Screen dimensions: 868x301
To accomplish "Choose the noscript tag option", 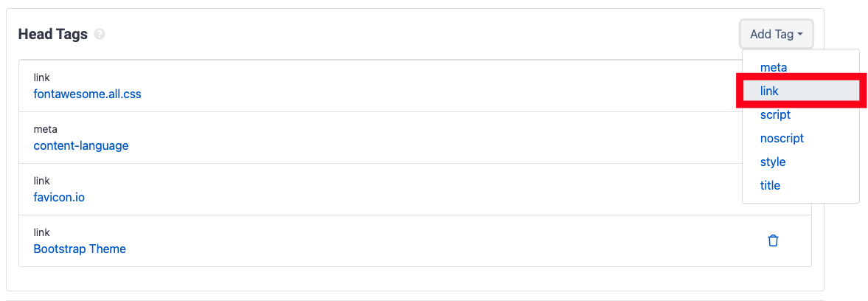I will tap(782, 139).
